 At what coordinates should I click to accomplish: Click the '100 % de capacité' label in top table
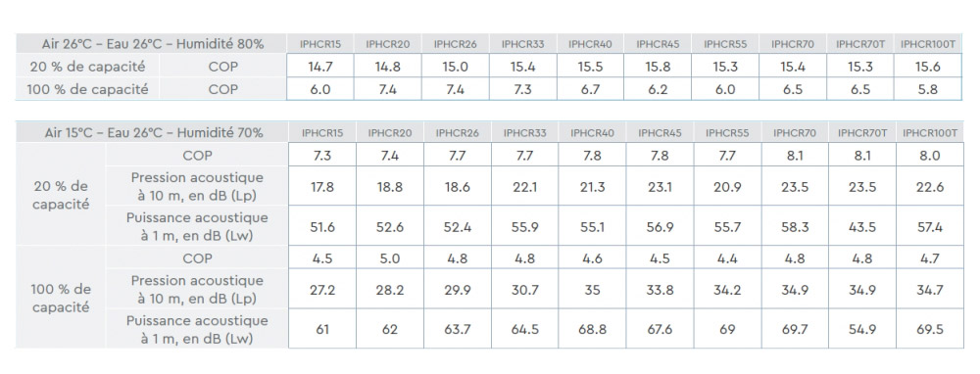[x=87, y=89]
